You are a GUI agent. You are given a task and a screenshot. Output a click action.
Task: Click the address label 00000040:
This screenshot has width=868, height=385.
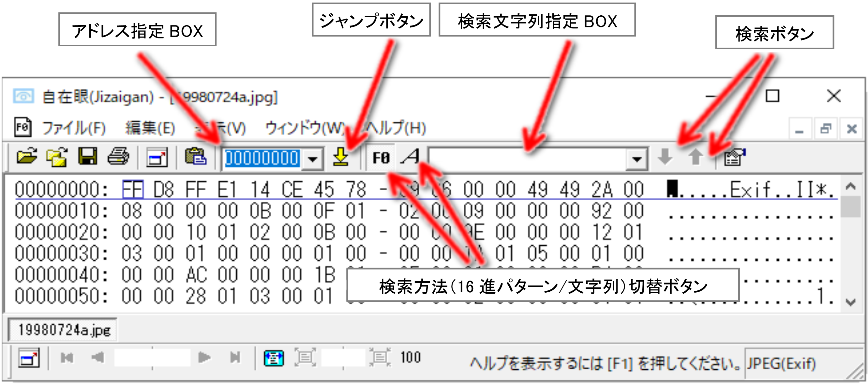61,275
